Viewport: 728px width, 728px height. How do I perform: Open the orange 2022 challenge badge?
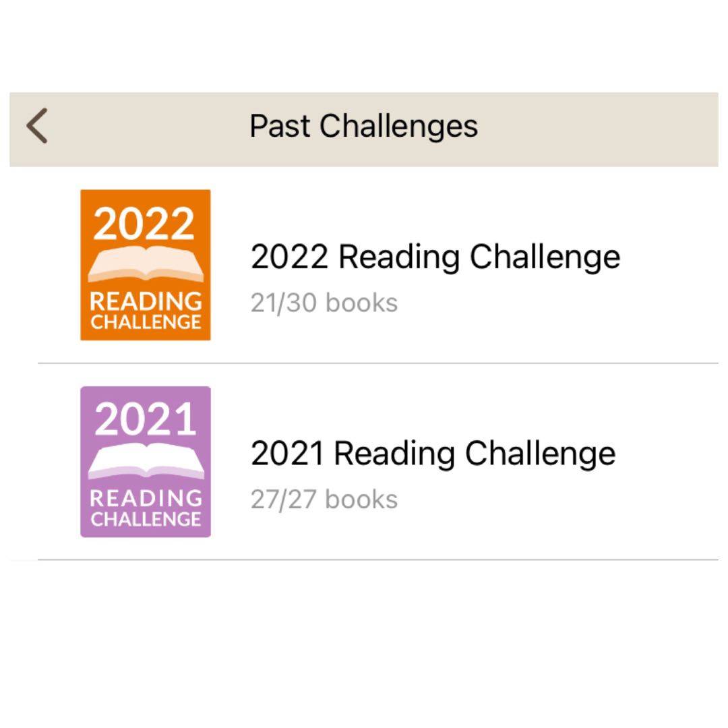point(146,265)
